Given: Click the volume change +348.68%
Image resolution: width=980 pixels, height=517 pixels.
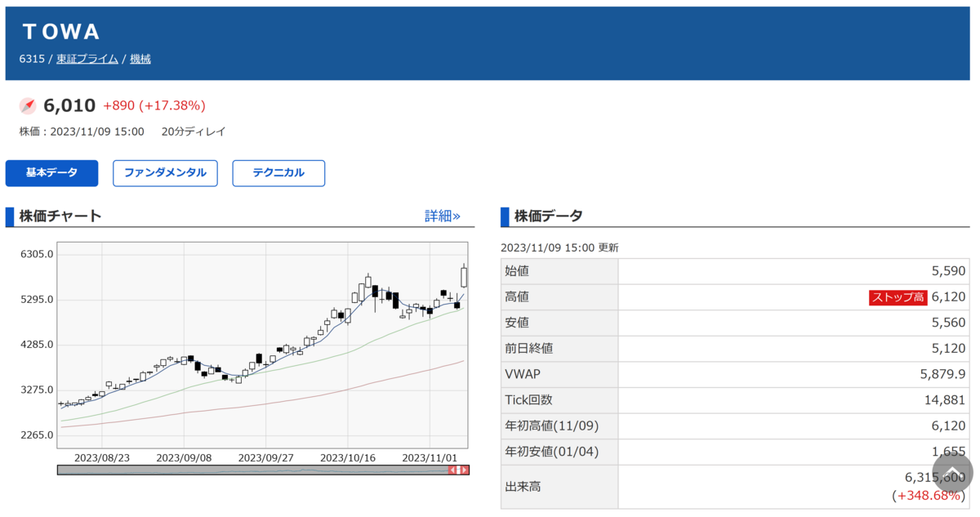Looking at the screenshot, I should click(928, 496).
